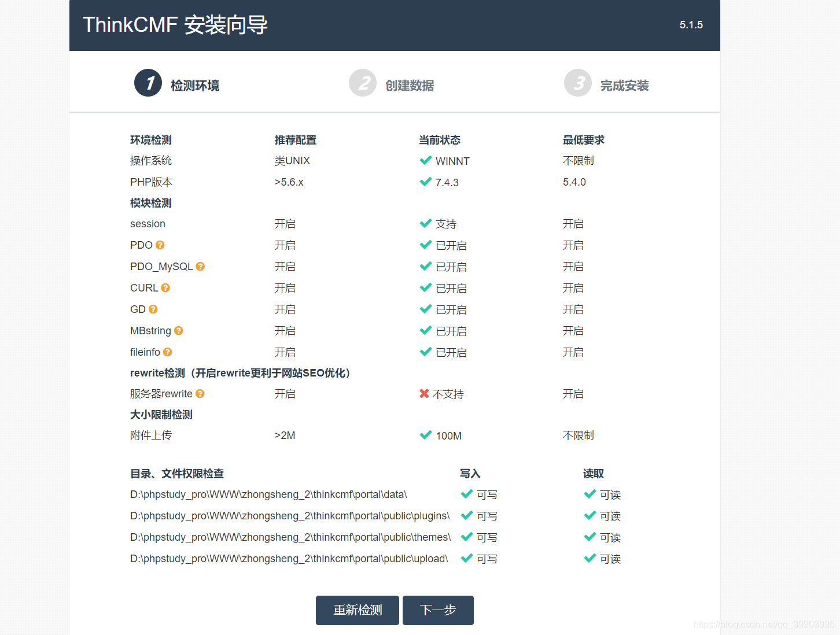Image resolution: width=840 pixels, height=635 pixels.
Task: Click the step 3 number circle
Action: (578, 83)
